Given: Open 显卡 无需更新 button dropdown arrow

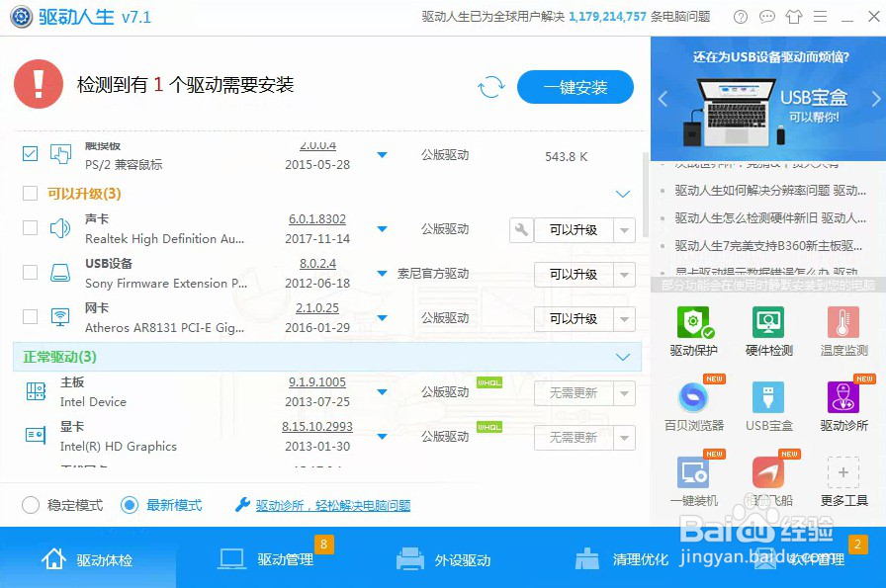Looking at the screenshot, I should 624,438.
